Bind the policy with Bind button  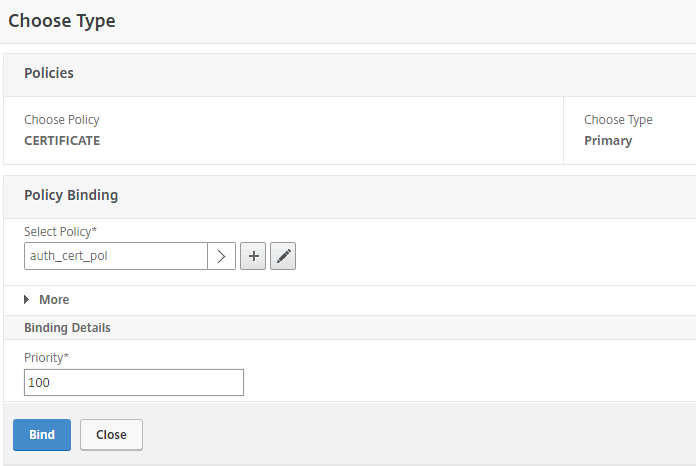click(42, 435)
